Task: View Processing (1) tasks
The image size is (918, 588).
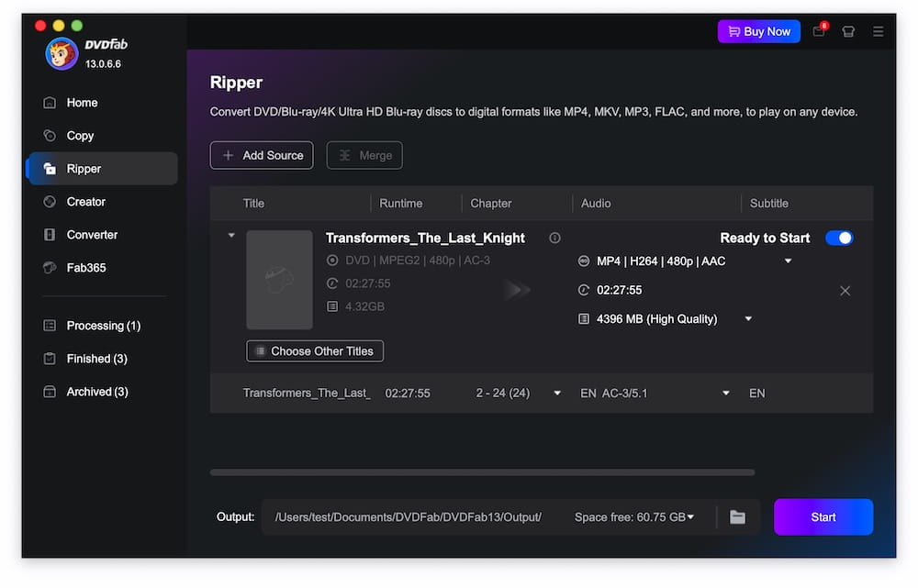Action: pyautogui.click(x=104, y=326)
